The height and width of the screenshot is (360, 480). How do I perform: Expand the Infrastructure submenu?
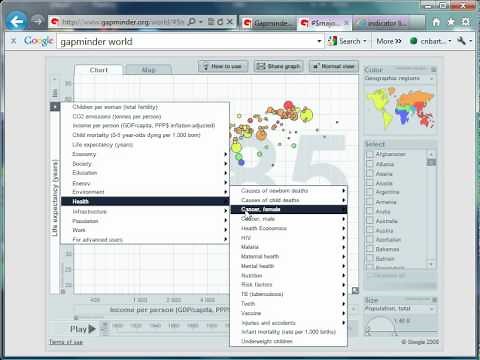[144, 211]
